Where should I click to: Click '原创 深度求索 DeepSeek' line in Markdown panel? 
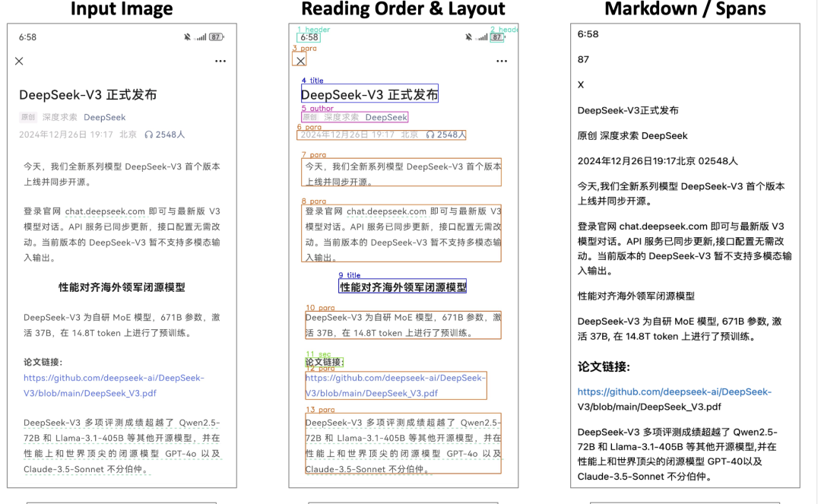[x=632, y=135]
